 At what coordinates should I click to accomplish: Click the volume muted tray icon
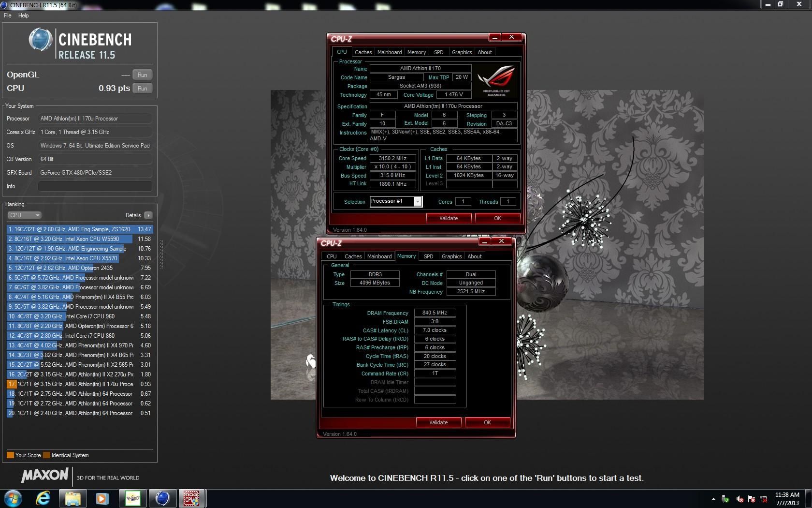tap(739, 499)
